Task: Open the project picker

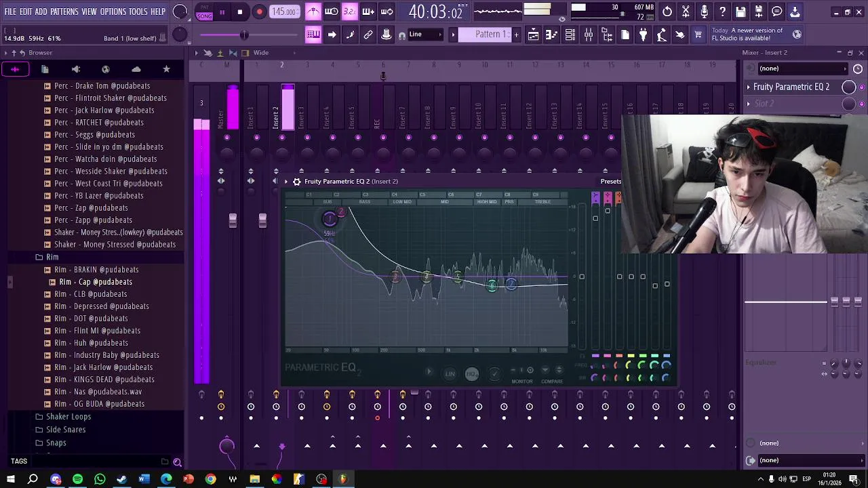Action: pos(625,35)
